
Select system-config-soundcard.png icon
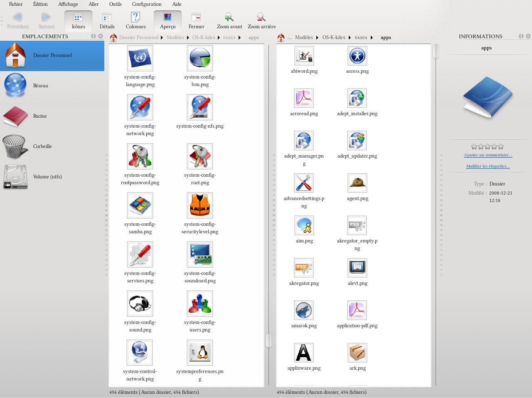200,255
